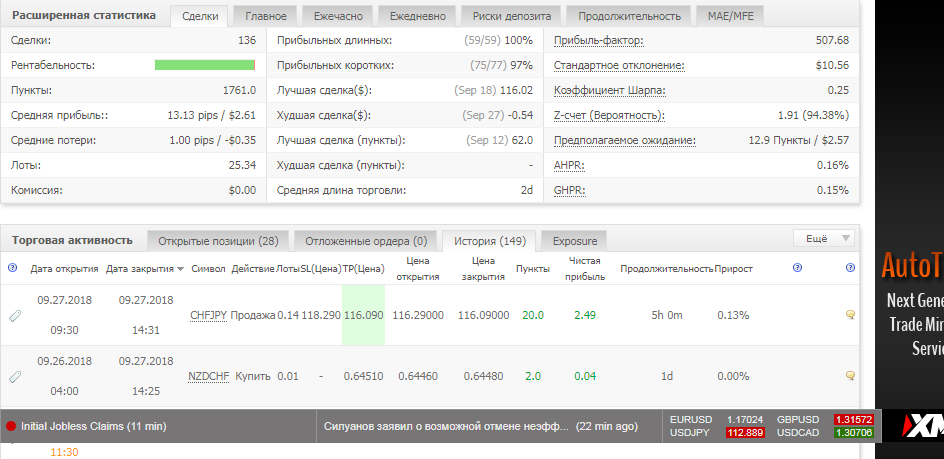This screenshot has width=944, height=459.
Task: Click the profit factor value 507.68
Action: 833,40
